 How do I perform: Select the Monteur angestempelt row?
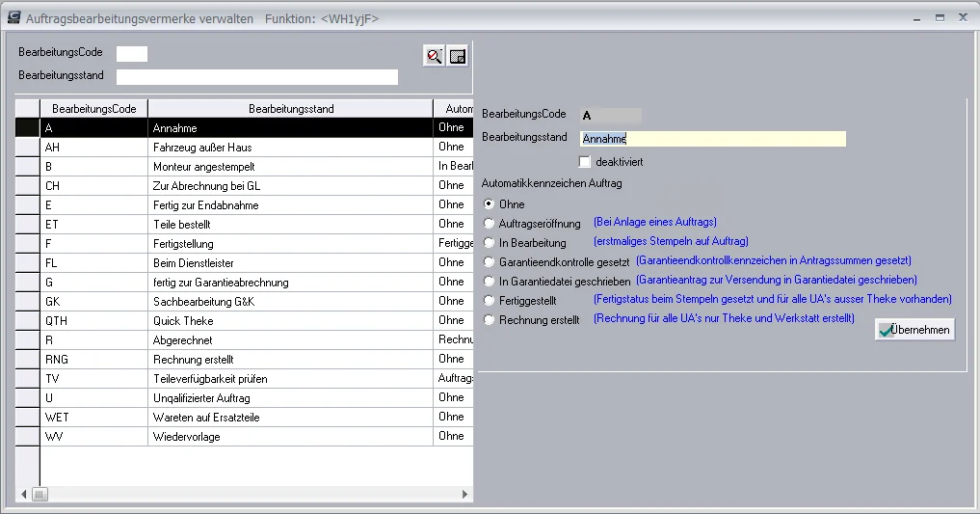245,166
